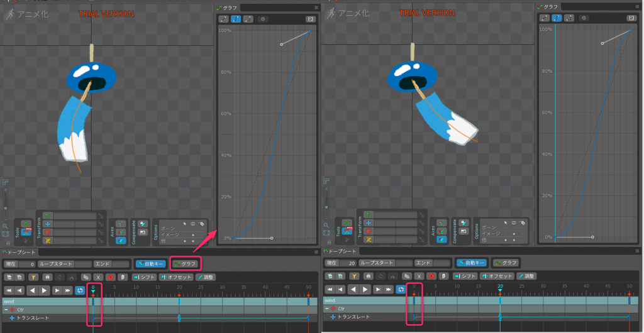The image size is (644, 333).
Task: Open panel menu of left グラフ panel
Action: pos(316,8)
